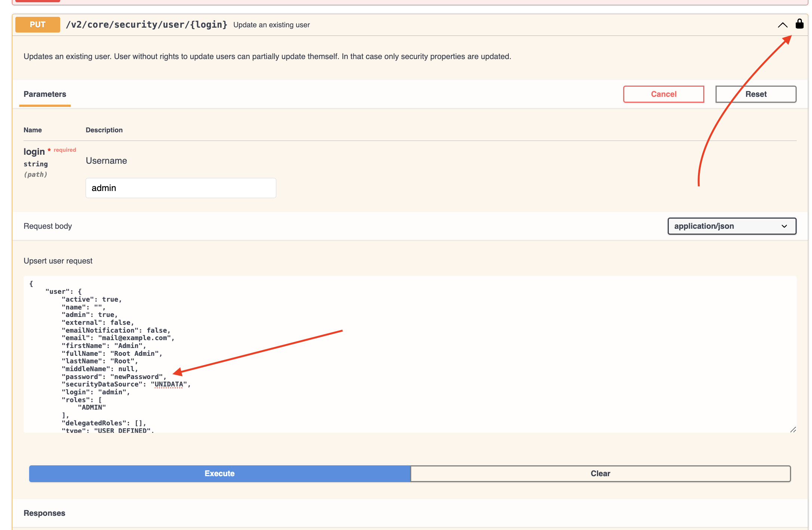Click the underlined UNIDATA word
This screenshot has height=530, width=812.
tap(169, 384)
